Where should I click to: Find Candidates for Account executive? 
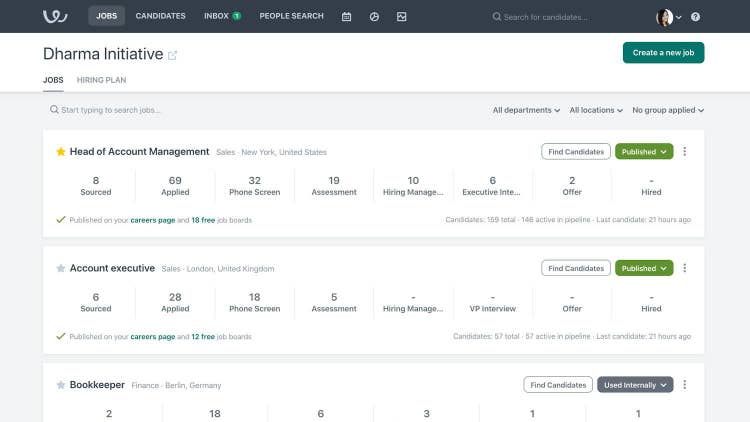(x=576, y=268)
